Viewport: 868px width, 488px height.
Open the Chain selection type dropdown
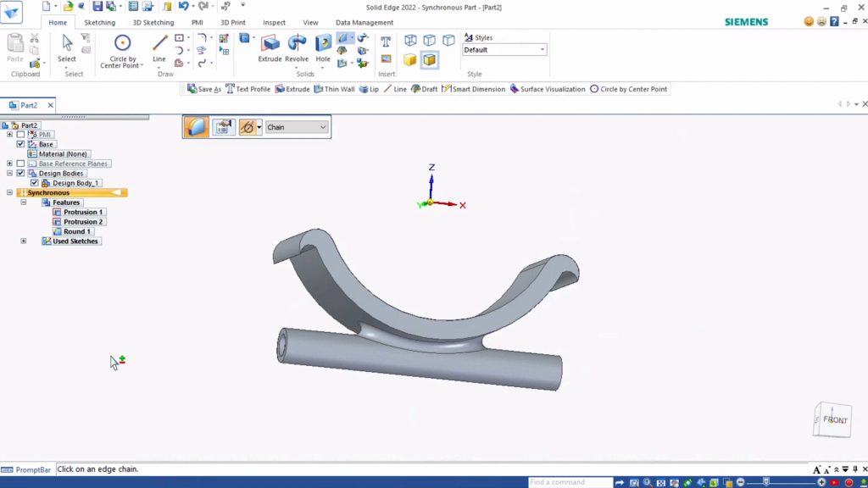click(297, 127)
